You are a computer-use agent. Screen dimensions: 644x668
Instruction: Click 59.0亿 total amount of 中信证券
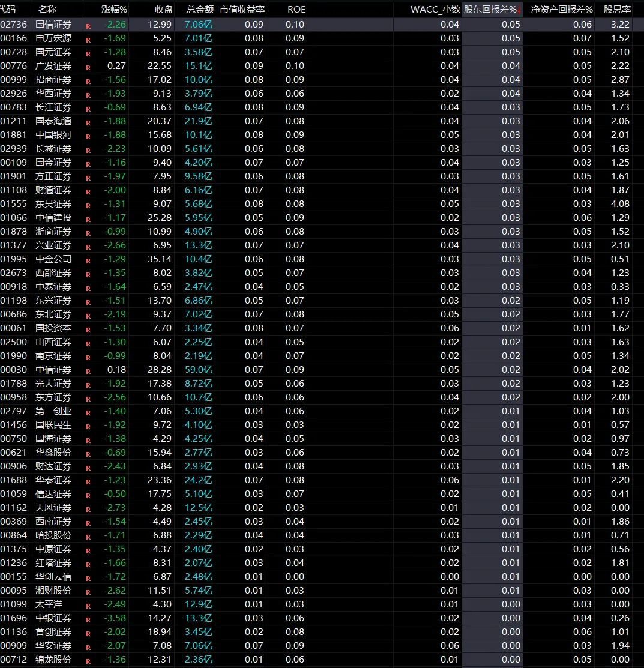[x=199, y=369]
